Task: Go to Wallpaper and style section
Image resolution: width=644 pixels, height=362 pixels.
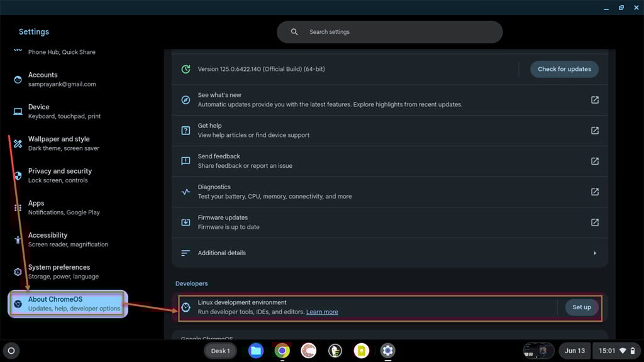Action: coord(68,144)
